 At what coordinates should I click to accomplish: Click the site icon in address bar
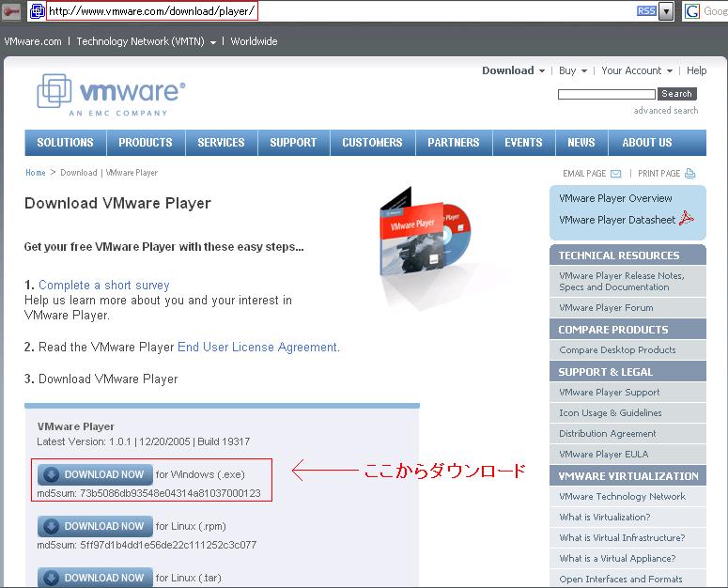[38, 10]
